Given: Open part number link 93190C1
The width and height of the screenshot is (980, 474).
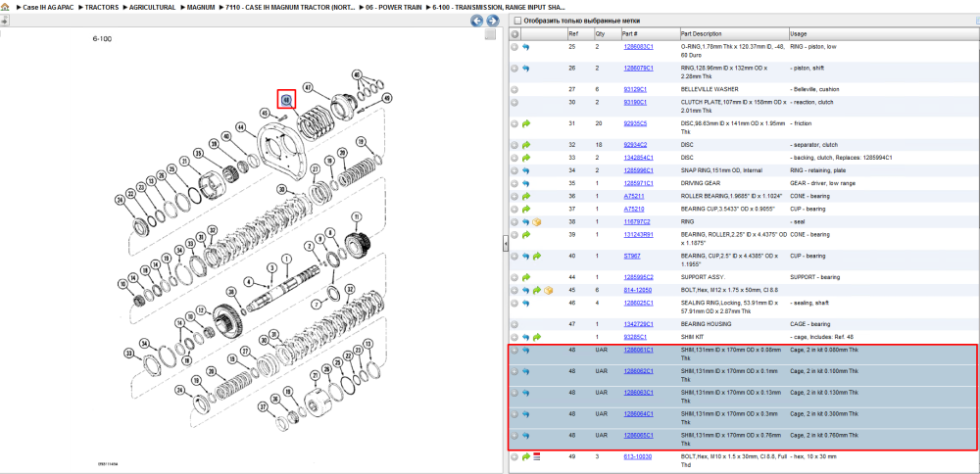Looking at the screenshot, I should 635,102.
